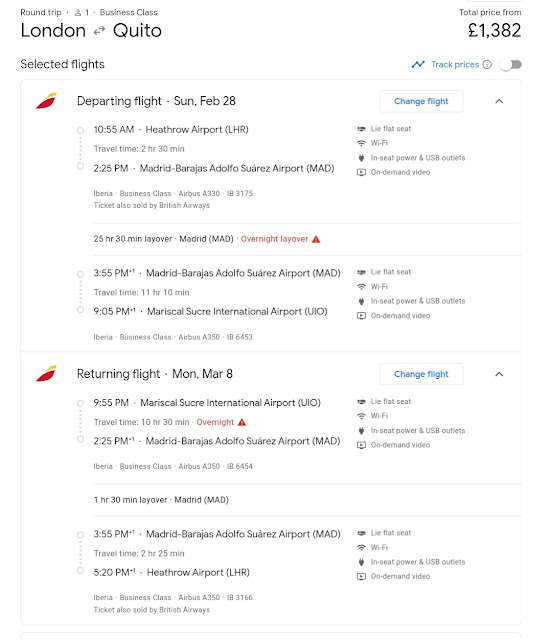Click the Overnight layover warning triangle icon
The width and height of the screenshot is (552, 640).
coord(316,239)
